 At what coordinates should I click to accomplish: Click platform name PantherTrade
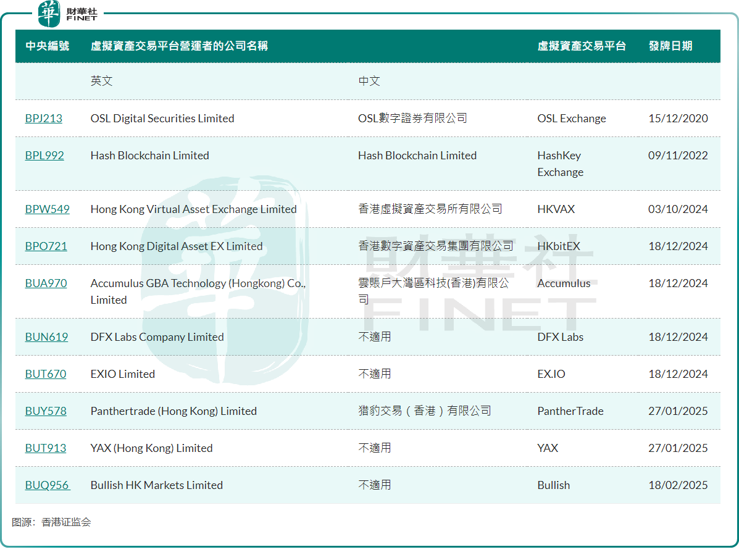tap(570, 411)
